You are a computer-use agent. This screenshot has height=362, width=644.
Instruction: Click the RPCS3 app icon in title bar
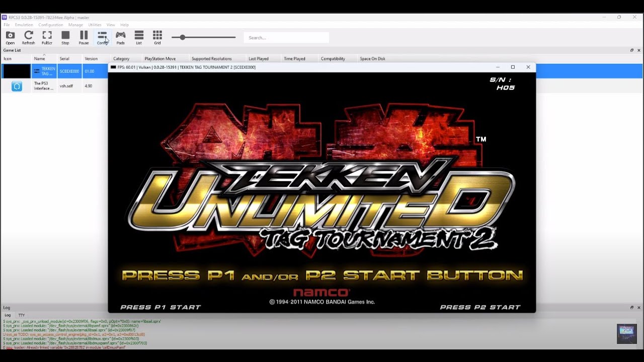pyautogui.click(x=5, y=18)
